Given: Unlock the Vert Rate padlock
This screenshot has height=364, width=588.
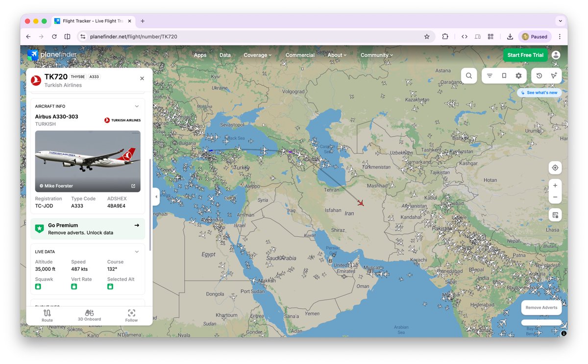Looking at the screenshot, I should click(x=73, y=286).
